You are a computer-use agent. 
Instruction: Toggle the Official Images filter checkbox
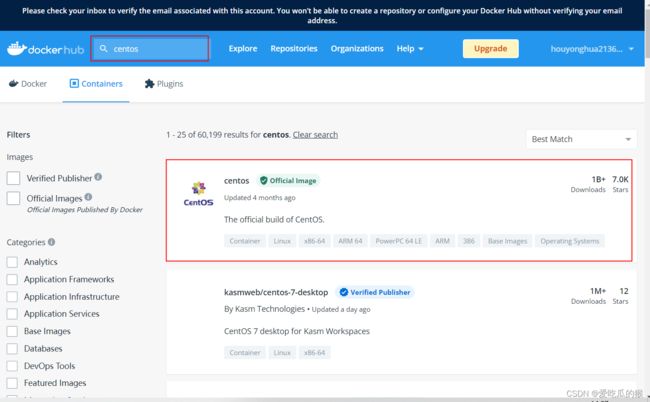tap(13, 198)
